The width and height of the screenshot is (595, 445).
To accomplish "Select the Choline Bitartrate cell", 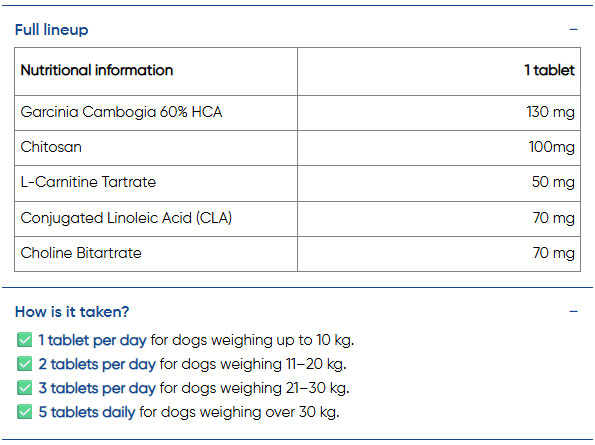I will point(156,254).
